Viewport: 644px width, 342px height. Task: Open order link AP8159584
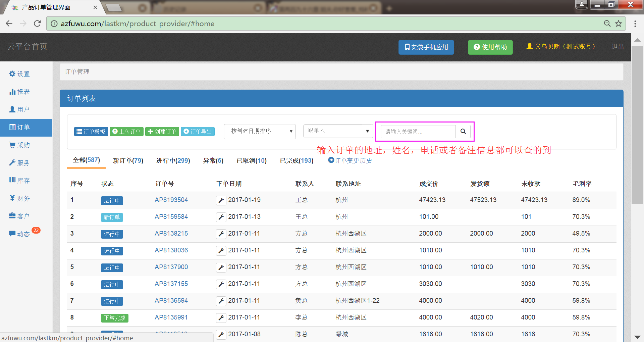point(171,217)
